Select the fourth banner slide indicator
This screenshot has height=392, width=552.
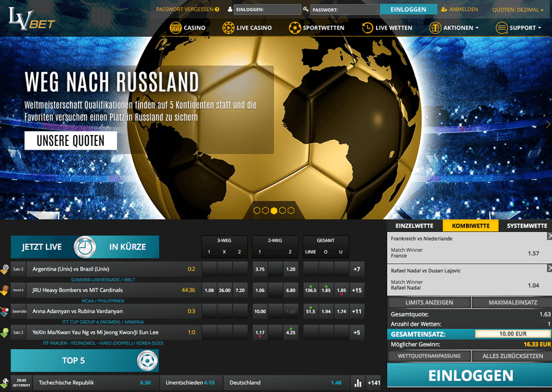282,210
